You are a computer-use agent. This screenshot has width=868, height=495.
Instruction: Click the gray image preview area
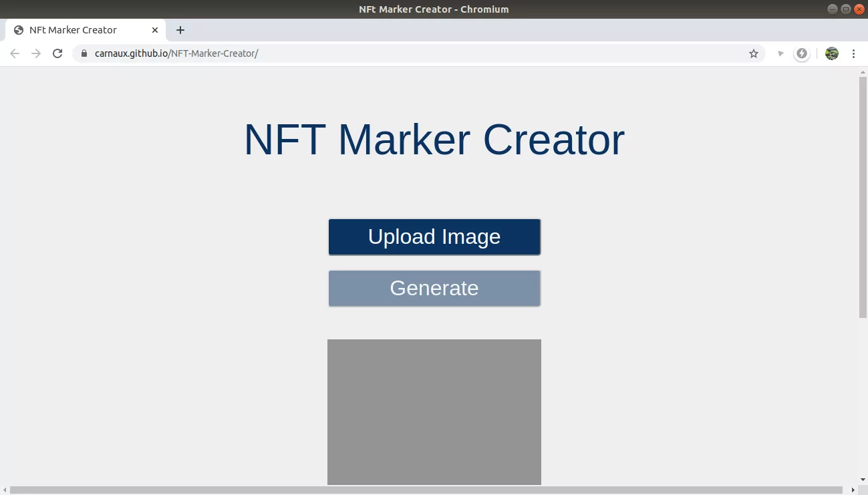point(434,411)
